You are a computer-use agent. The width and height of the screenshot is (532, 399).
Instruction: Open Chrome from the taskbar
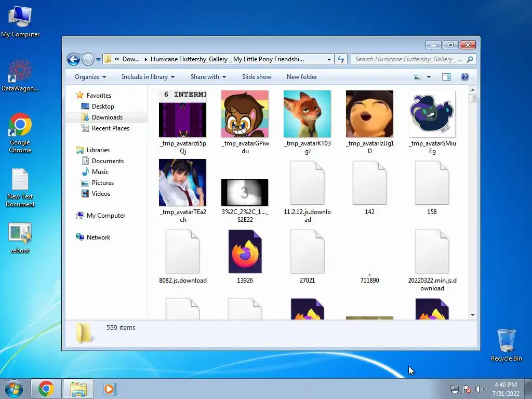coord(46,389)
